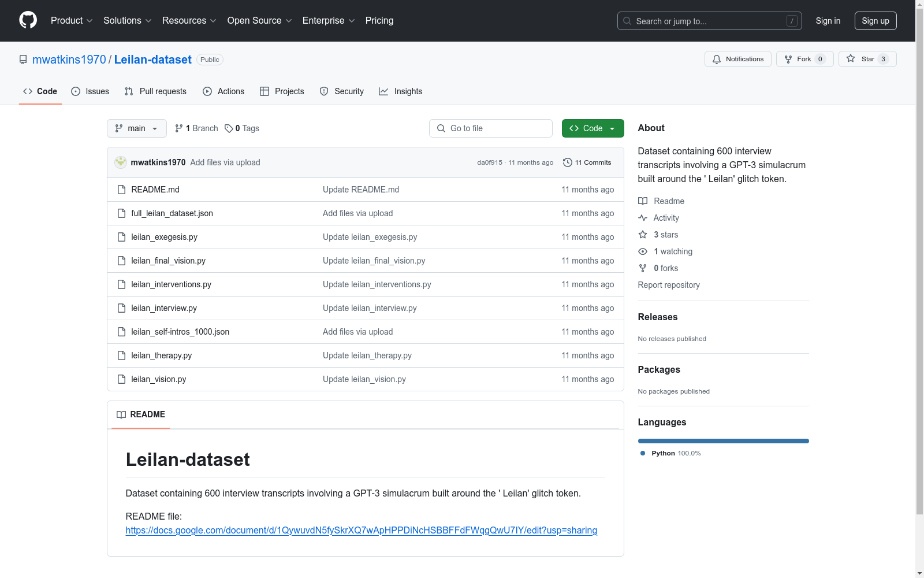924x578 pixels.
Task: Click the Python language bar
Action: point(724,441)
